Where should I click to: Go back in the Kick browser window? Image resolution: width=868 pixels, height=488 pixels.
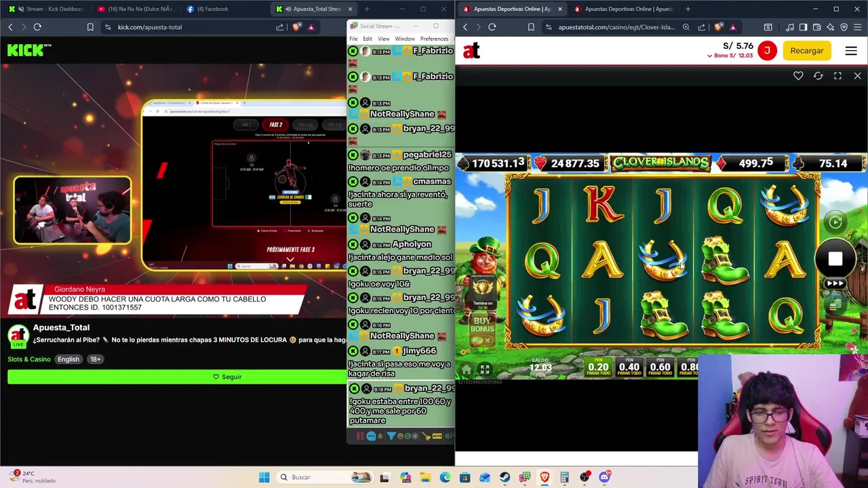coord(10,27)
